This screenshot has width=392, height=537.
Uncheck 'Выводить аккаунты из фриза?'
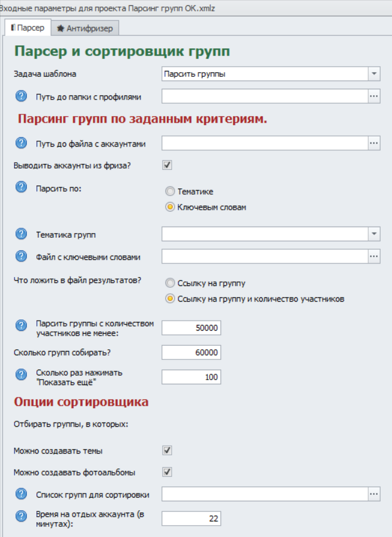click(x=168, y=166)
